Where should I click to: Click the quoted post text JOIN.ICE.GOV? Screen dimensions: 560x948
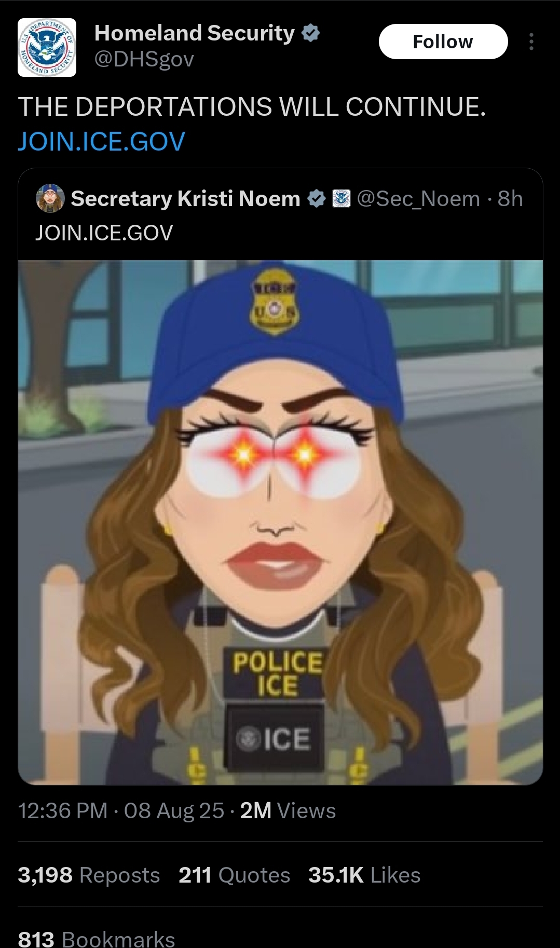[x=104, y=233]
